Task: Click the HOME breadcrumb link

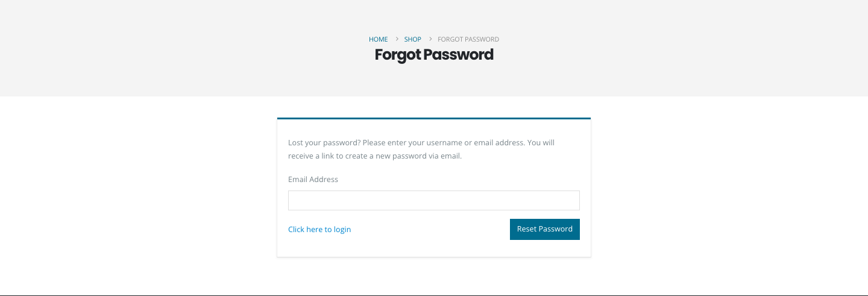Action: (x=378, y=39)
